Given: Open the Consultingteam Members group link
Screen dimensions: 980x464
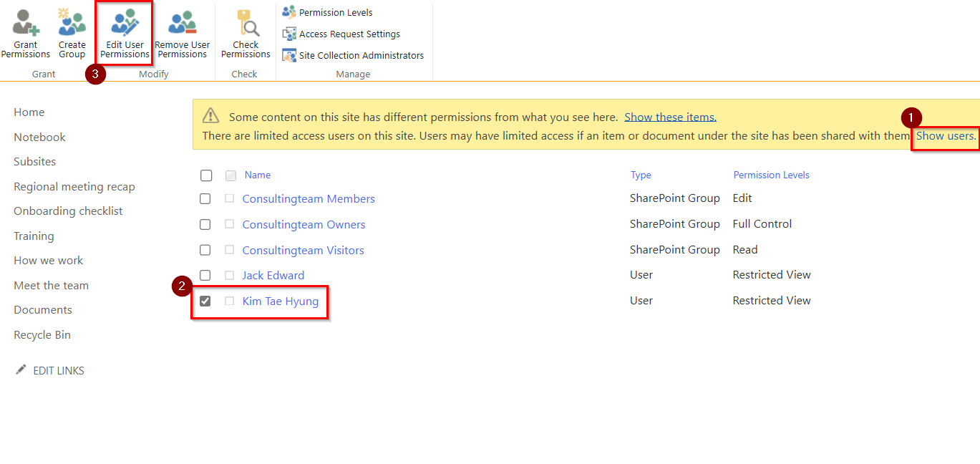Looking at the screenshot, I should tap(309, 199).
